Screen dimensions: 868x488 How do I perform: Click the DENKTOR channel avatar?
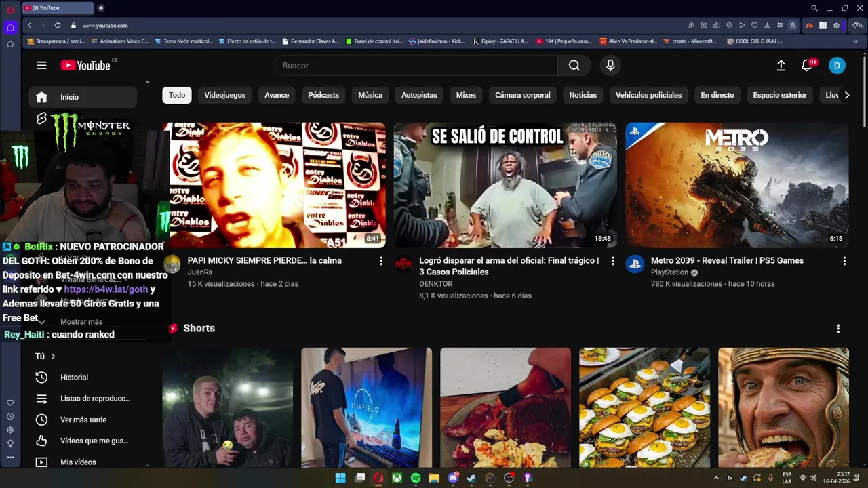pyautogui.click(x=403, y=264)
